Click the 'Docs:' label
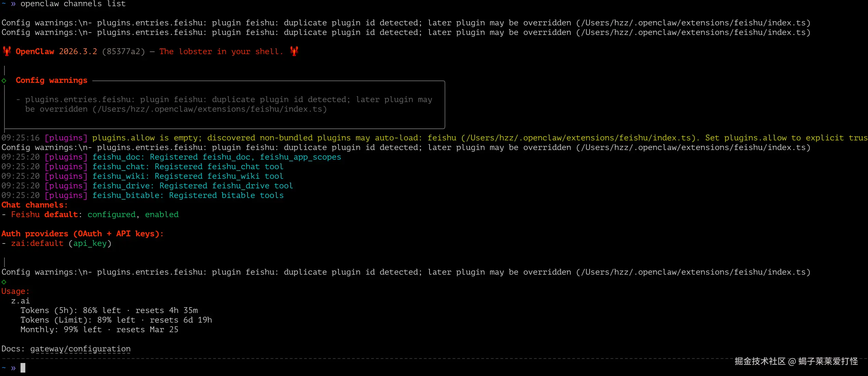Viewport: 868px width, 376px height. click(x=13, y=349)
